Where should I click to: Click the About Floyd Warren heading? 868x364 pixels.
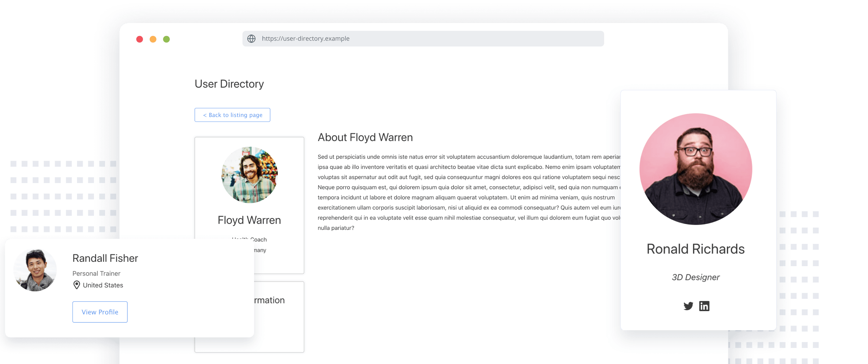click(x=365, y=137)
